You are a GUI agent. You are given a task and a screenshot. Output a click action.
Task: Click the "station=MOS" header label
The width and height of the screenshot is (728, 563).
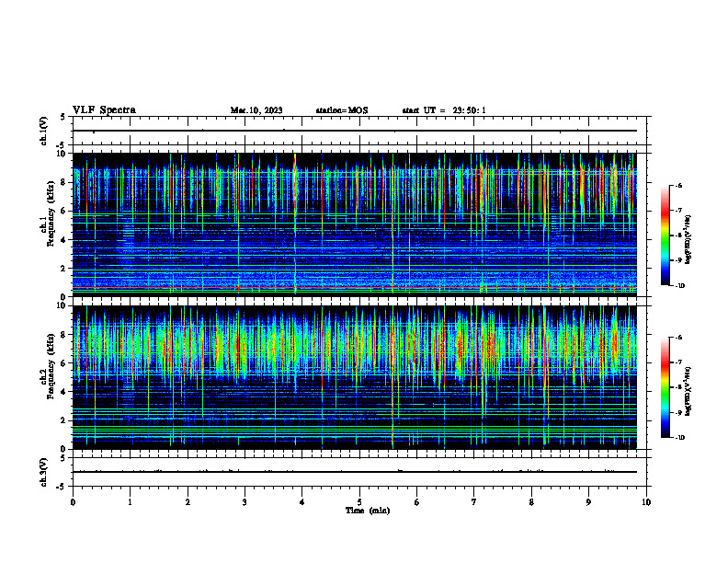coord(342,110)
